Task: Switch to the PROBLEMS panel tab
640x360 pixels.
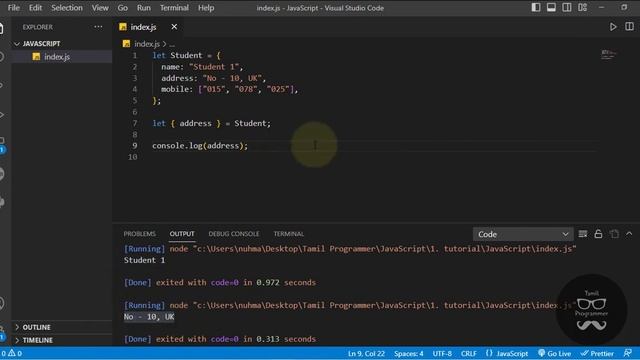Action: [x=140, y=234]
